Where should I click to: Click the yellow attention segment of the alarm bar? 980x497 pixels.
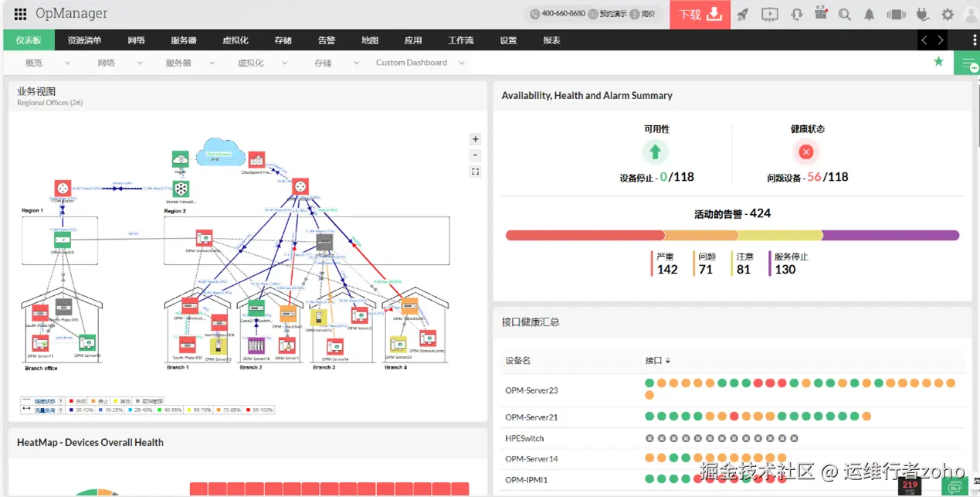tap(780, 235)
